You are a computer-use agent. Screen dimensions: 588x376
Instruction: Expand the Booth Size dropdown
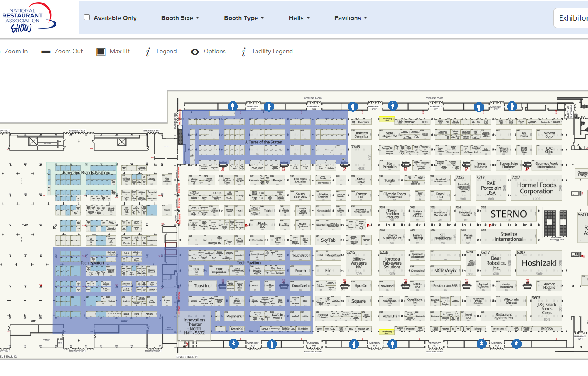[x=180, y=18]
